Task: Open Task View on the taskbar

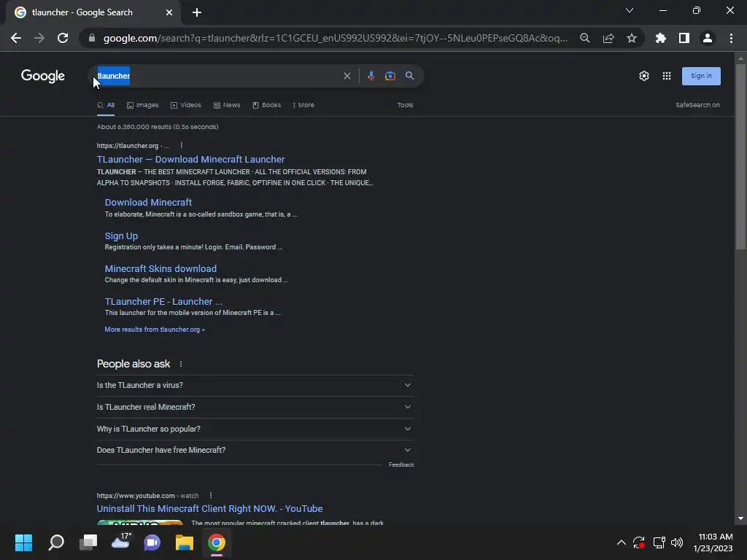Action: [x=88, y=542]
